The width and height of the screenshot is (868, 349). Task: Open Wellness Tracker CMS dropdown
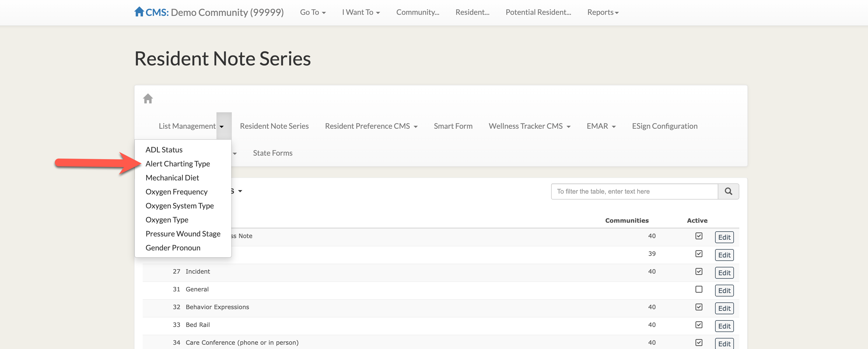click(x=529, y=126)
